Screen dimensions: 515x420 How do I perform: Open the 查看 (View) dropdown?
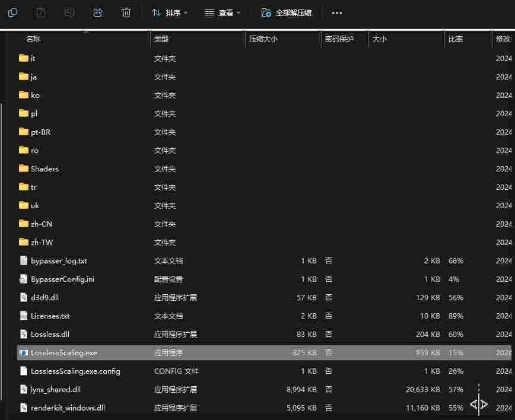(222, 13)
